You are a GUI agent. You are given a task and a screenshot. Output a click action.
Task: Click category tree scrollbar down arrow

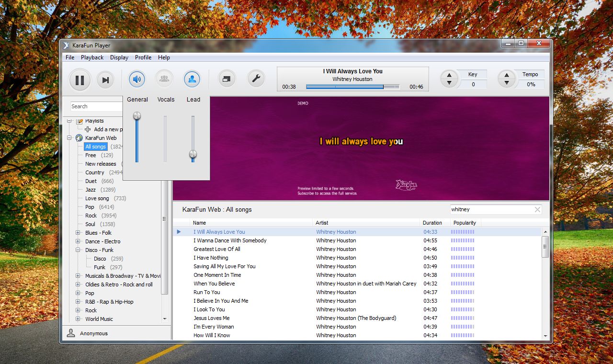(x=165, y=319)
